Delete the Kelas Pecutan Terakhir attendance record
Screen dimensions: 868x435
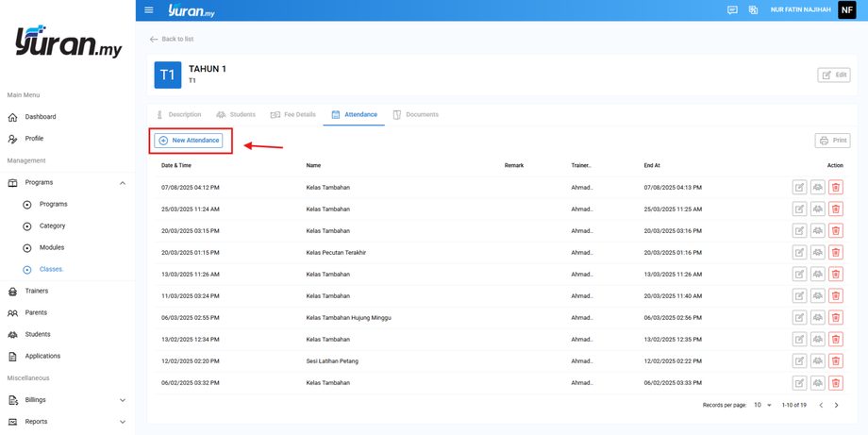click(x=835, y=253)
